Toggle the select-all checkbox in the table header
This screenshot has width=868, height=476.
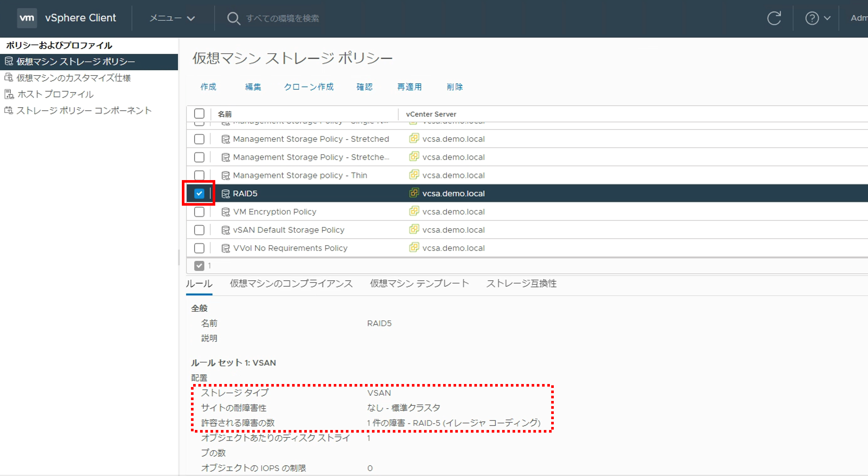[x=199, y=114]
